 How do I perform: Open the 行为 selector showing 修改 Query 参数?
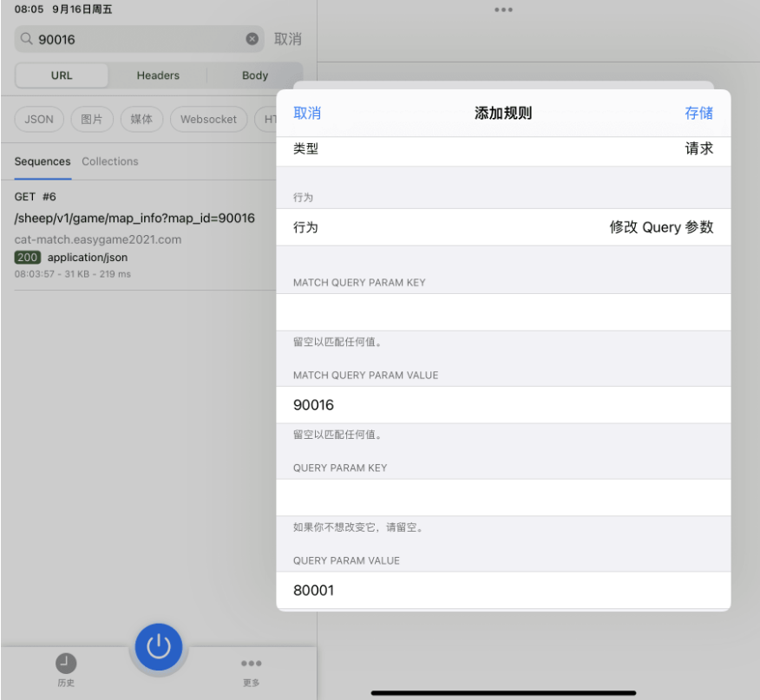(x=503, y=226)
